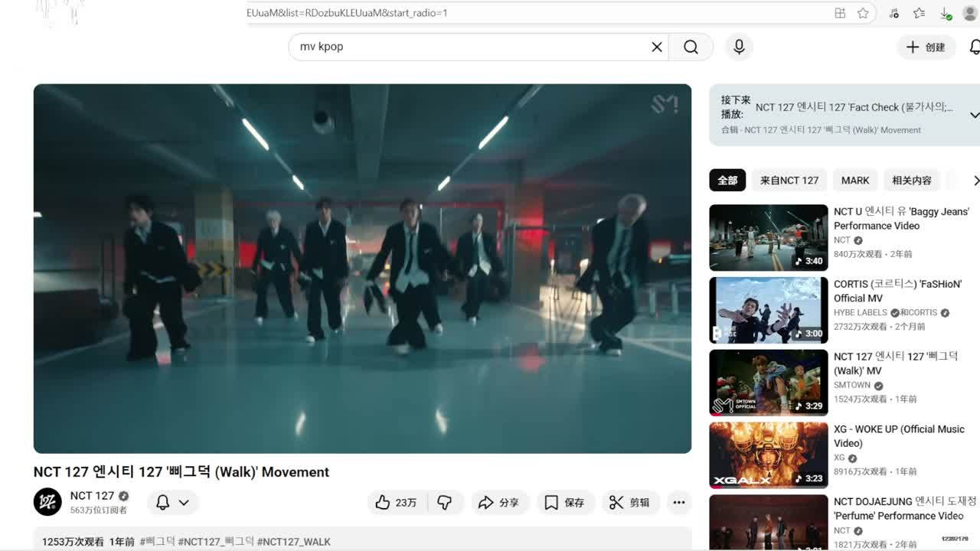
Task: Select the 全部 filter chip
Action: click(727, 181)
